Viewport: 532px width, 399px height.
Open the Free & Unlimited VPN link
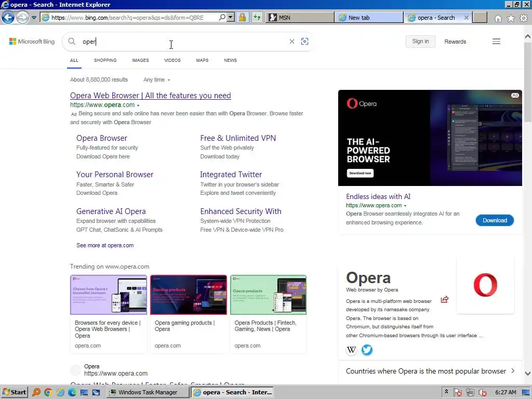point(238,138)
